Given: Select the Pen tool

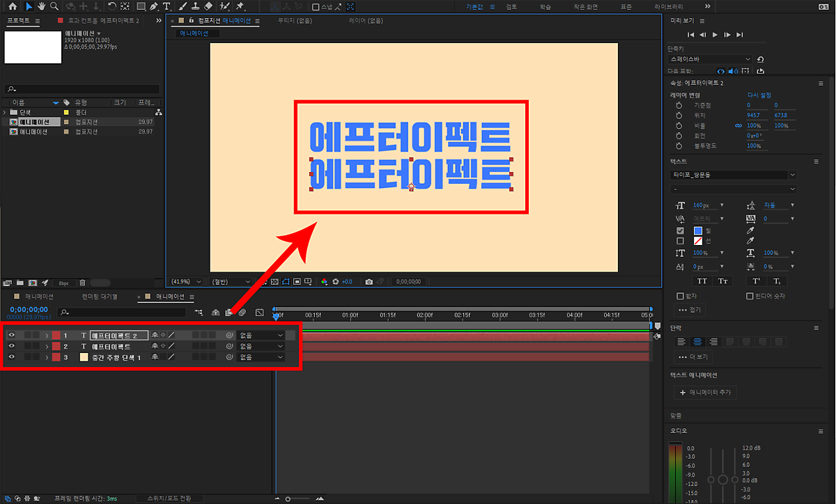Looking at the screenshot, I should click(x=153, y=6).
